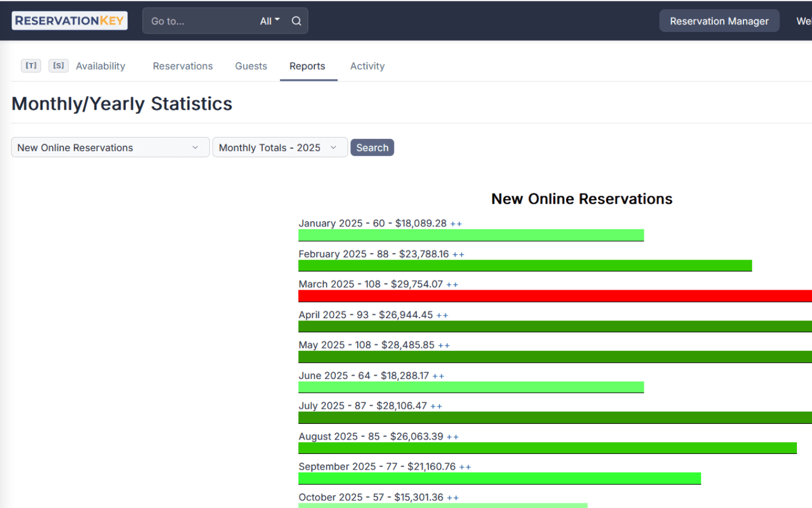Click the ReservationKey logo
Viewport: 812px width, 508px height.
click(x=69, y=20)
